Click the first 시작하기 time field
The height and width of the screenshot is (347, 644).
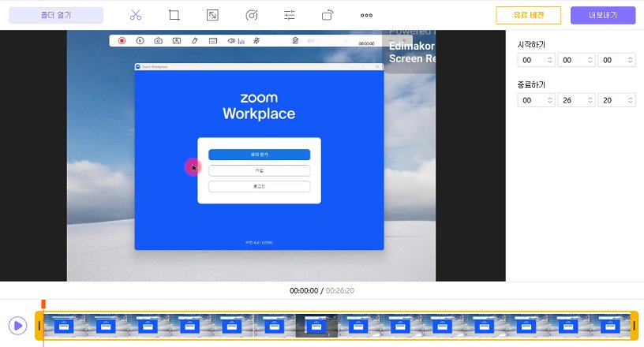pos(536,60)
